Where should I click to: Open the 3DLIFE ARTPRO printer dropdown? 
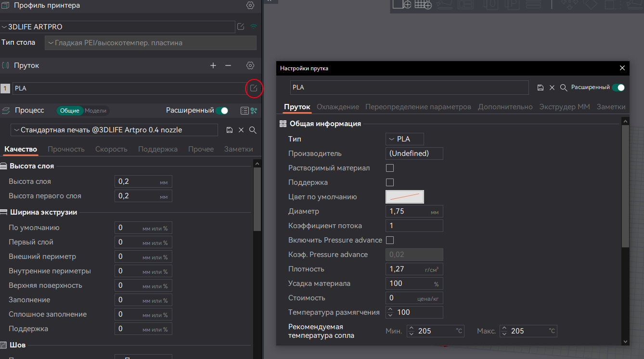tap(118, 27)
